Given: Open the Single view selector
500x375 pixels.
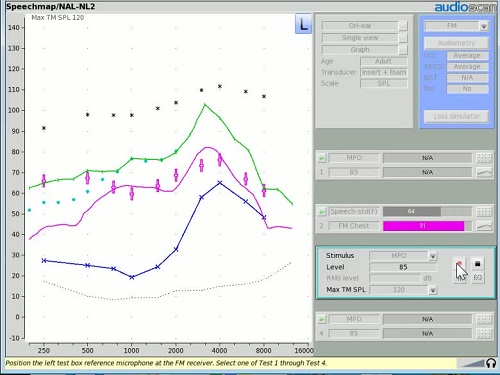Looking at the screenshot, I should (360, 38).
